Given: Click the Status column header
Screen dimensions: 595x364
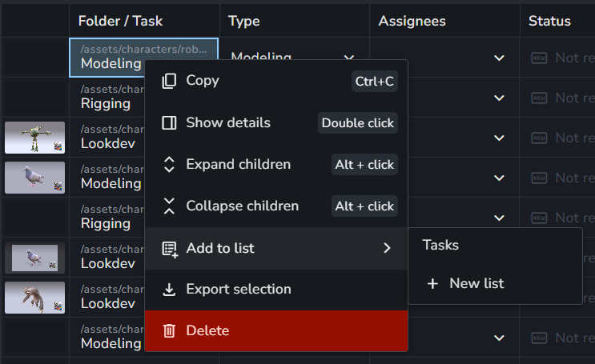Looking at the screenshot, I should (549, 21).
